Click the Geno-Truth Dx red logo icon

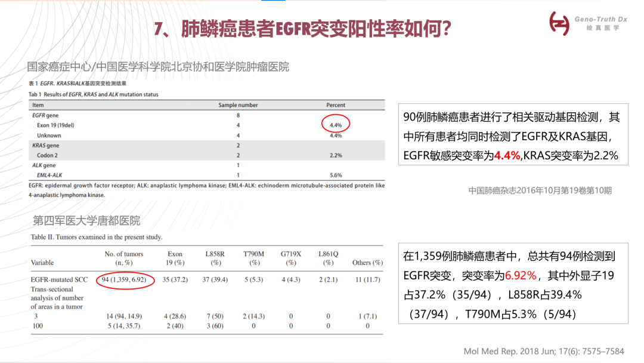point(559,23)
